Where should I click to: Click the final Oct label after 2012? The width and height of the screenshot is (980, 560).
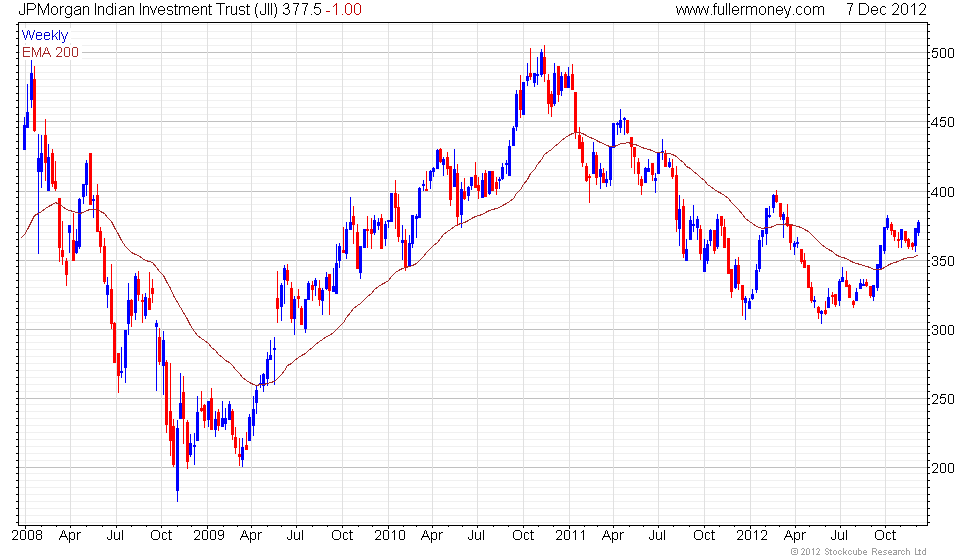tap(885, 535)
